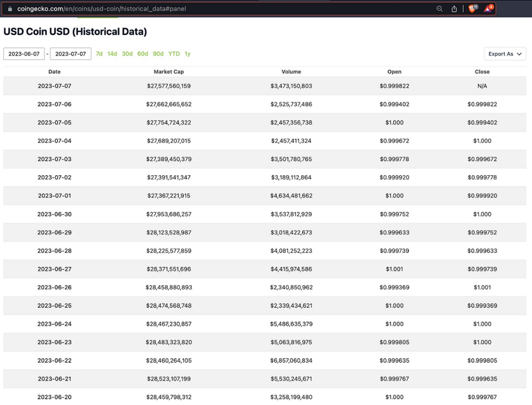Click the end date field 2023-07-07
532x405 pixels.
coord(71,54)
